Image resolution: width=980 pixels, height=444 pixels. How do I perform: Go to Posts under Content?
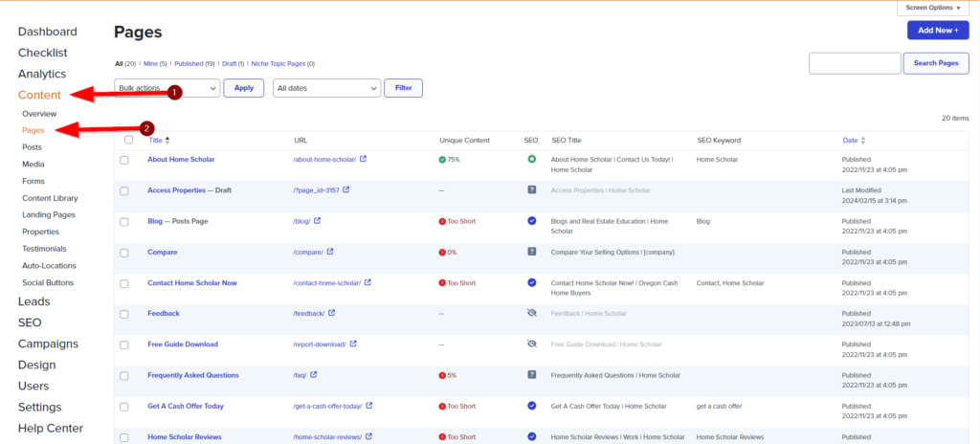32,147
